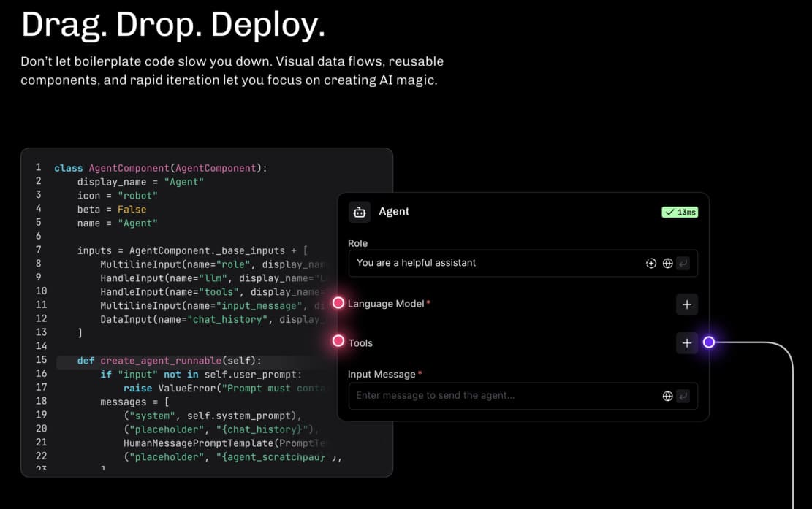Image resolution: width=812 pixels, height=509 pixels.
Task: Click code line 'class AgentComponent(AgentComponent):'
Action: pyautogui.click(x=161, y=168)
